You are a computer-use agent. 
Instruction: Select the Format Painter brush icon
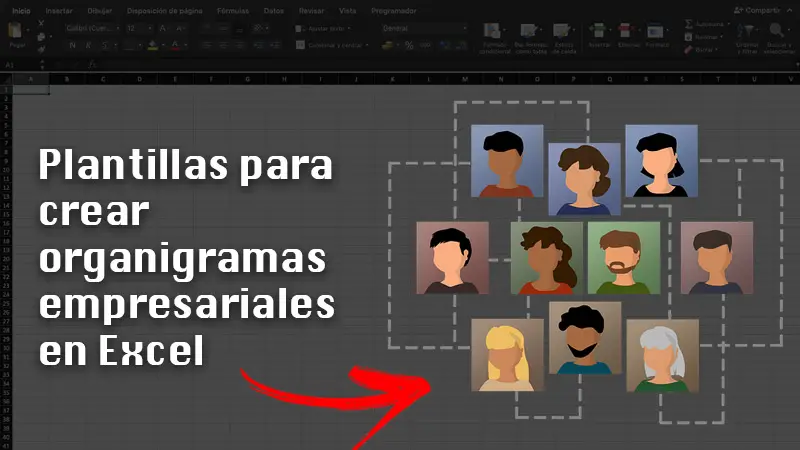41,49
